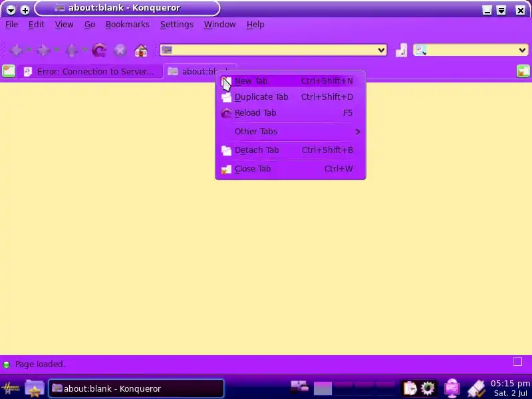
Task: Click the show desktop panel icon
Action: coord(300,387)
